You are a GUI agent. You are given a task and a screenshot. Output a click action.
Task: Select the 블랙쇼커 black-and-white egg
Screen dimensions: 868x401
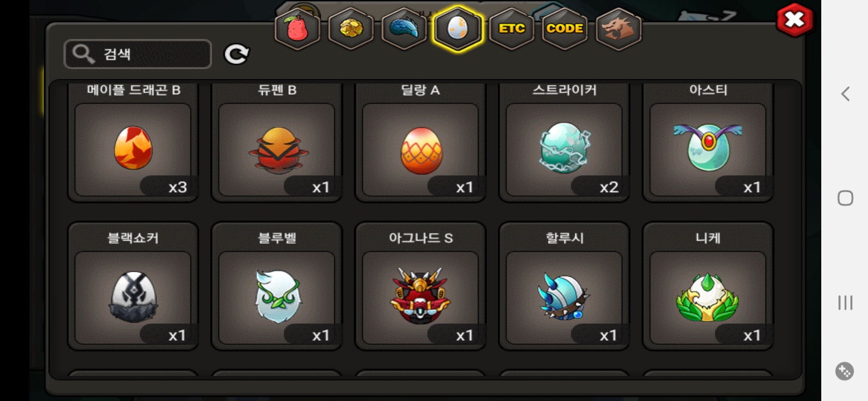tap(133, 286)
